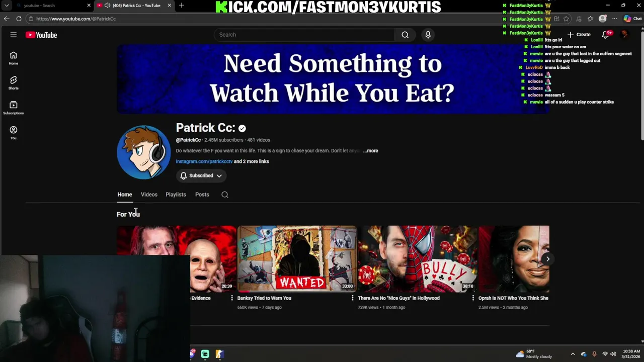The image size is (644, 362).
Task: Open options menu for Banksy video
Action: pyautogui.click(x=352, y=298)
